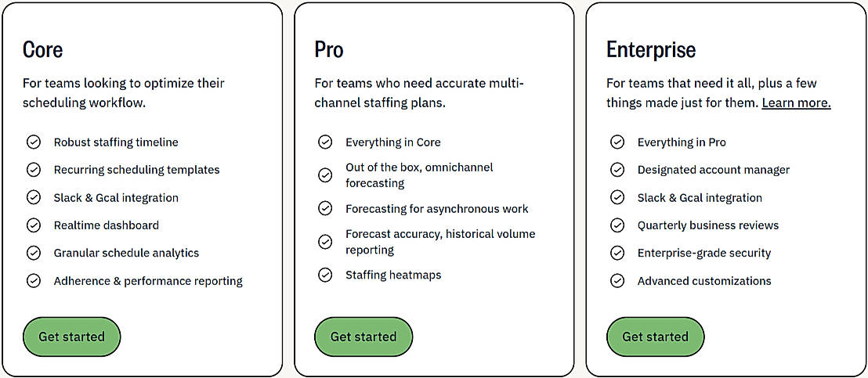Click check icon next to Recurring scheduling templates
The image size is (868, 378).
tap(34, 170)
